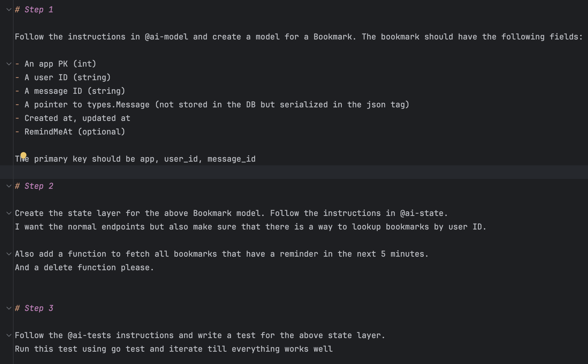Click the 'RemindMeAt (optional)' list item
Screen dimensions: 588x364
(75, 132)
